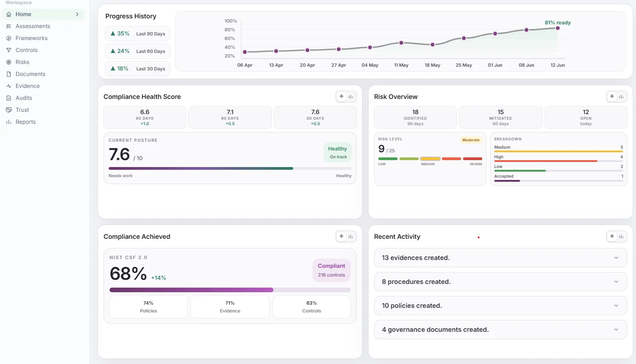The height and width of the screenshot is (364, 636).
Task: Select the 35% Last 90 Days card
Action: (x=138, y=34)
